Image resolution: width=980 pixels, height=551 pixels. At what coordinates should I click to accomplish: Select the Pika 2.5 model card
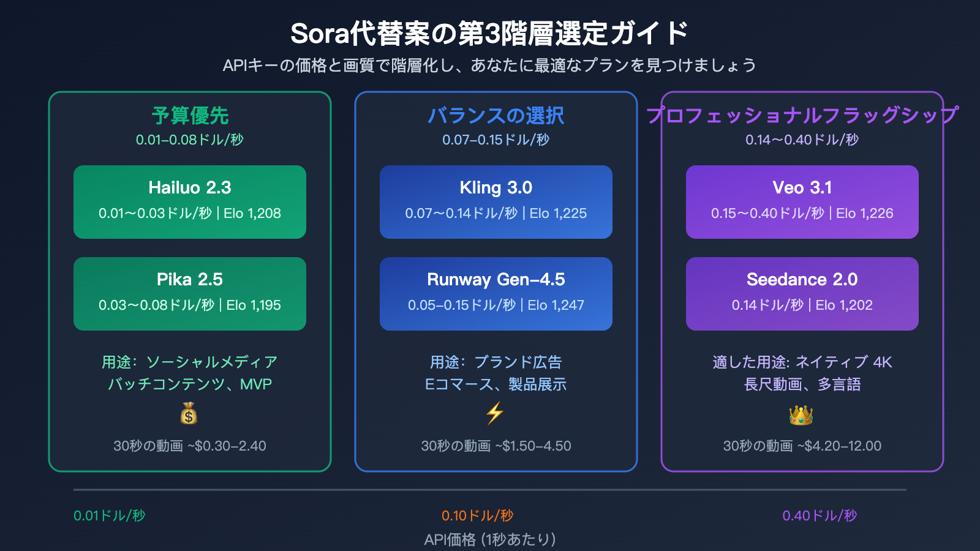(x=189, y=293)
